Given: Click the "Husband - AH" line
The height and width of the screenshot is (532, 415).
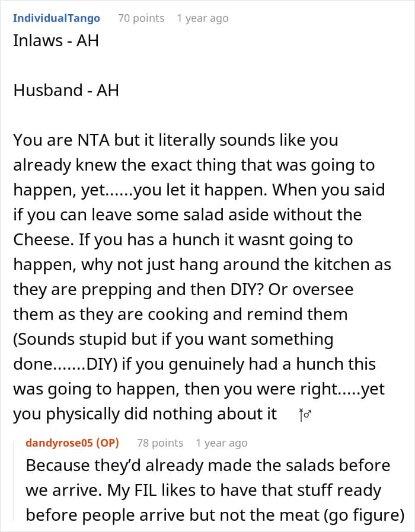Looking at the screenshot, I should pyautogui.click(x=66, y=90).
